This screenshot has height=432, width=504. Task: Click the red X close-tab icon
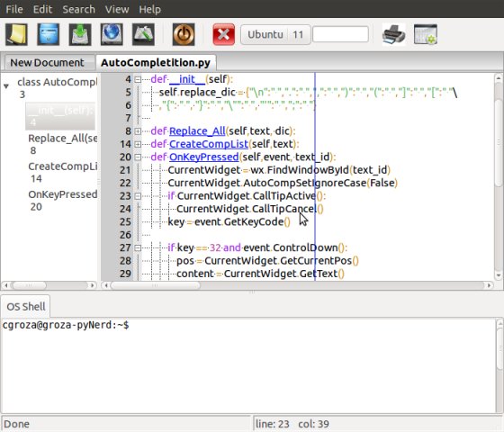(224, 34)
